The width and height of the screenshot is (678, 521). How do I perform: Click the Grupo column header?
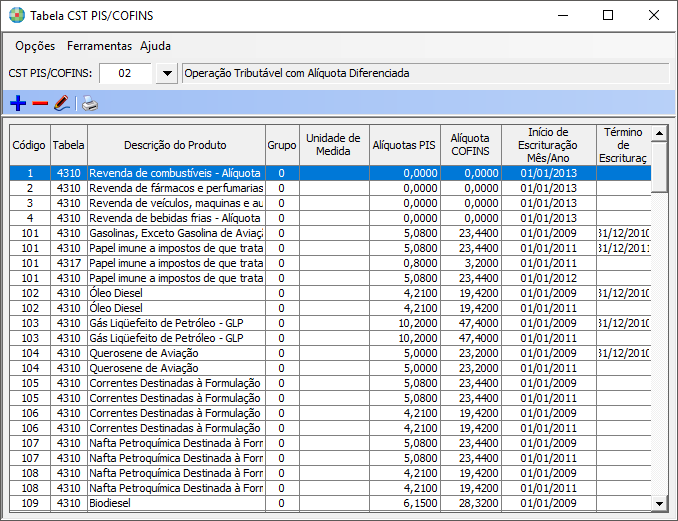coord(282,145)
